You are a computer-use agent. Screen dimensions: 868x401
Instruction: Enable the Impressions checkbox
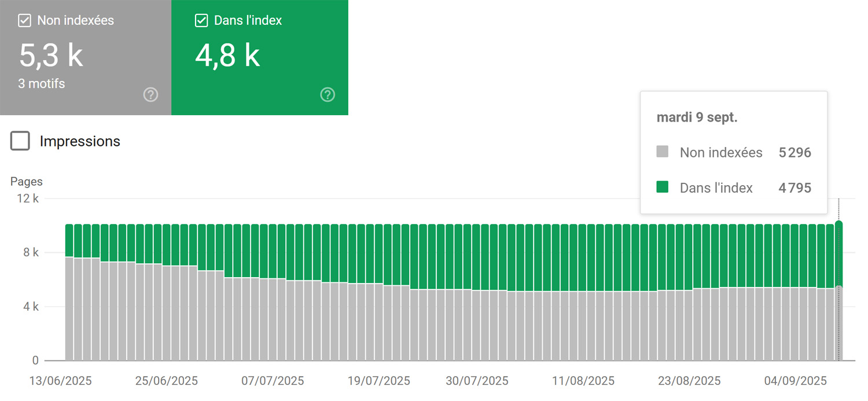(20, 141)
